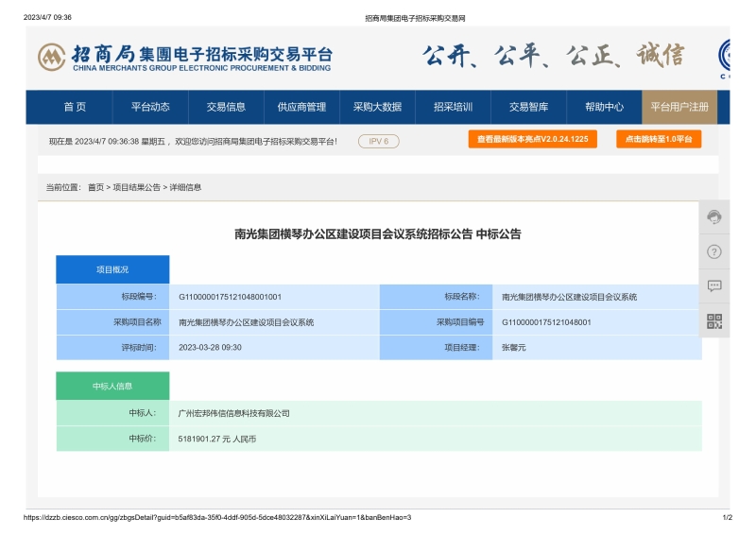Click the customer service headset icon

tap(714, 216)
